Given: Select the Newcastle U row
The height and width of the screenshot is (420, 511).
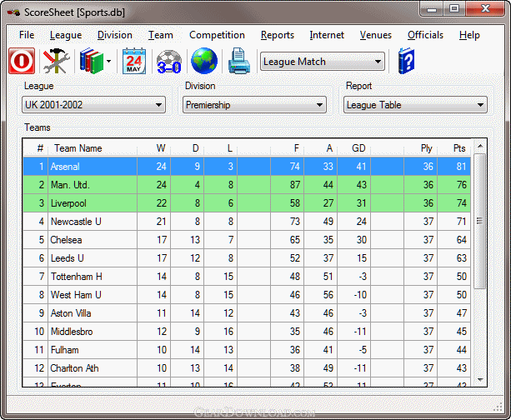Looking at the screenshot, I should (x=247, y=222).
